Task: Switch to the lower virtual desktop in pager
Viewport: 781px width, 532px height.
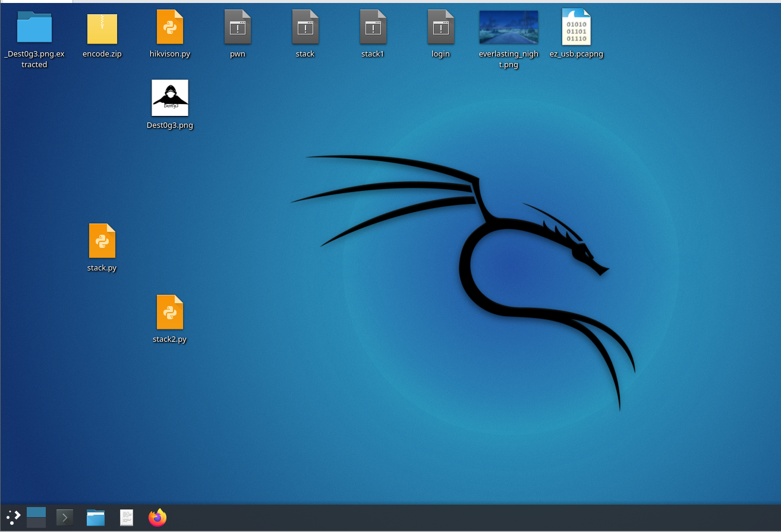Action: (36, 522)
